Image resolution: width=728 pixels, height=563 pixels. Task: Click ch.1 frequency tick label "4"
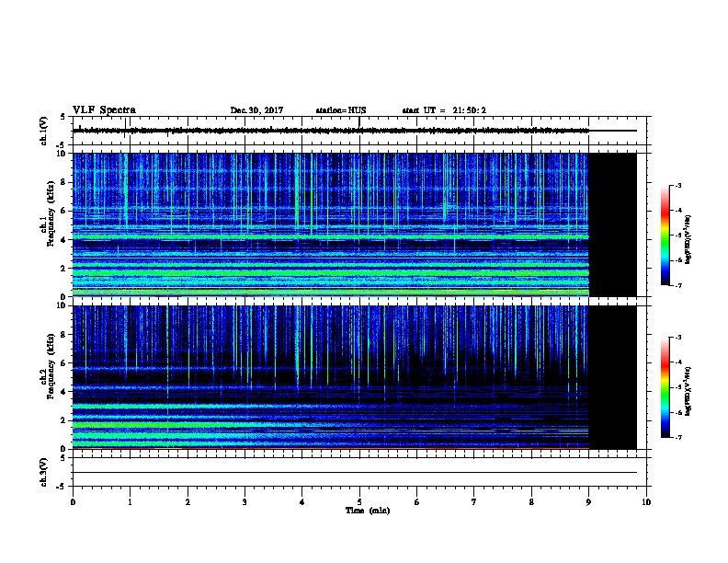63,240
